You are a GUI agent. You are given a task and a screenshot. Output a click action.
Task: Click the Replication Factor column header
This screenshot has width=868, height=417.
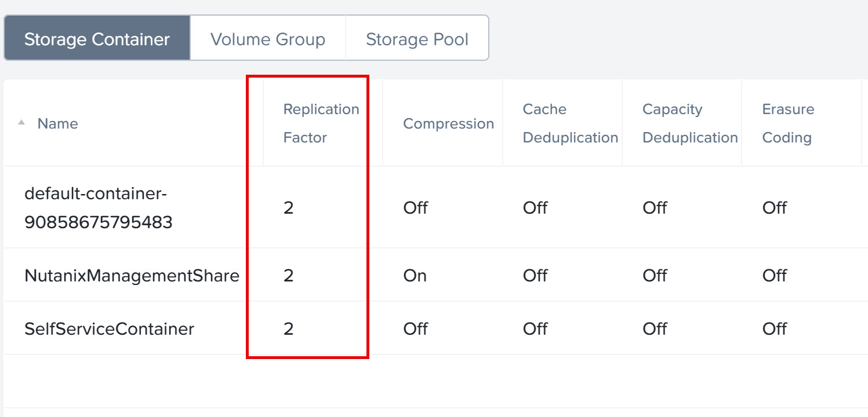click(321, 123)
